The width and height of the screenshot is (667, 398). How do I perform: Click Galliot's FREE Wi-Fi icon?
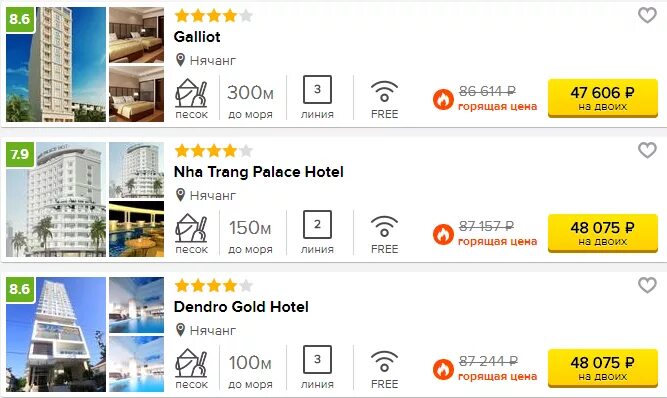pos(384,91)
